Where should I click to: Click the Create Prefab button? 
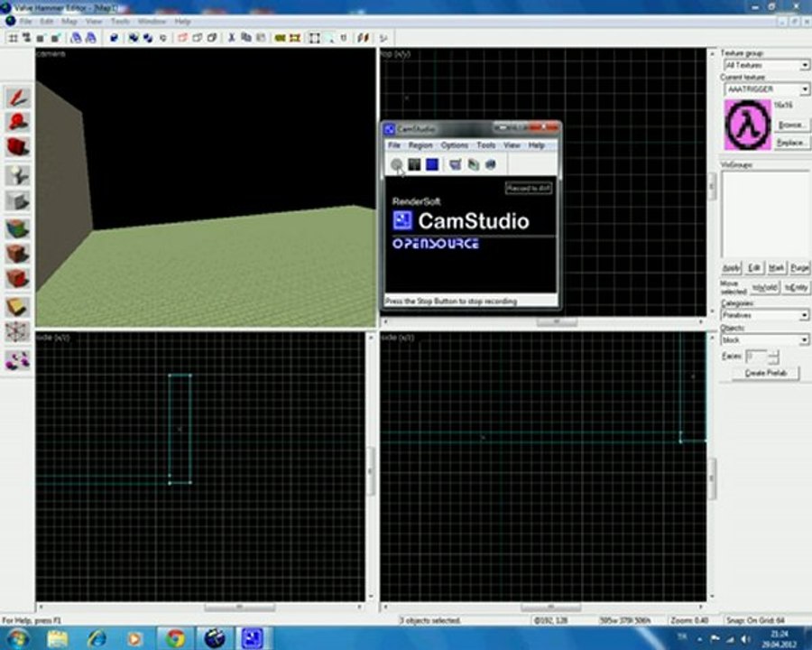765,373
